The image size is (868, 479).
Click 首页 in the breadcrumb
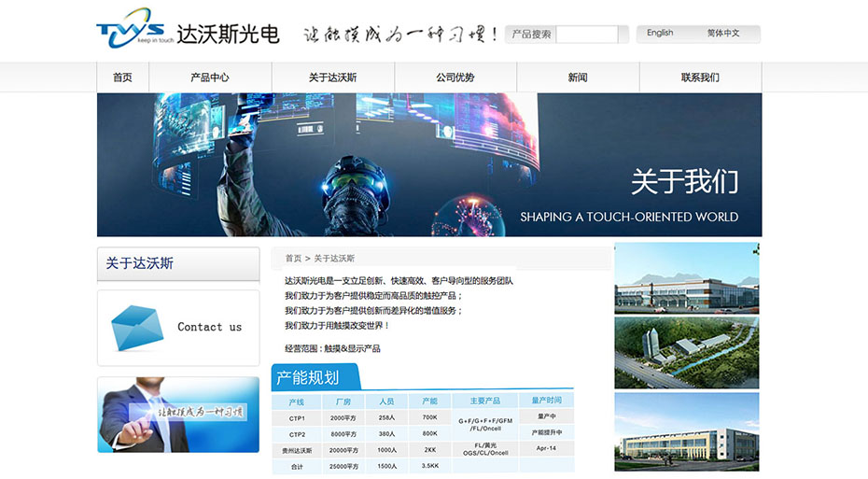293,259
